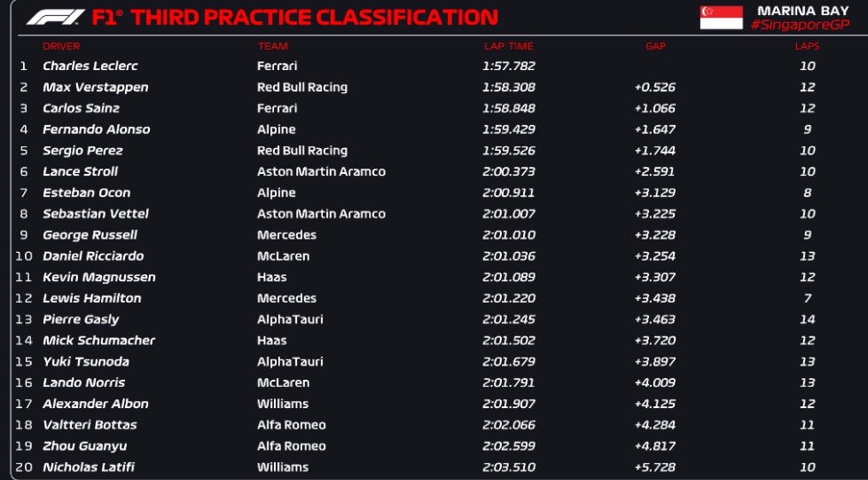Screen dimensions: 868x480
Task: Click Lewis Hamilton's lap time 2:01.220
Action: click(x=509, y=298)
